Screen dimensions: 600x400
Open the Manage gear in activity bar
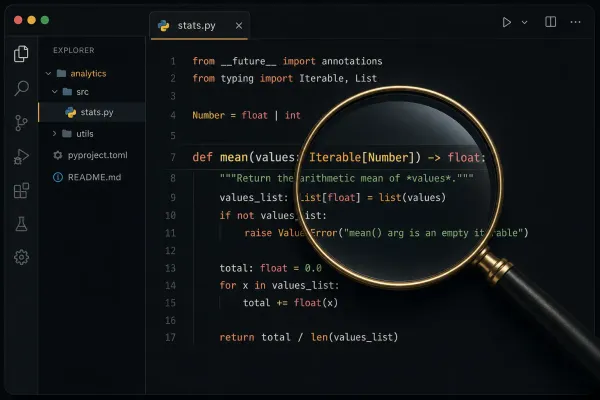(x=21, y=257)
